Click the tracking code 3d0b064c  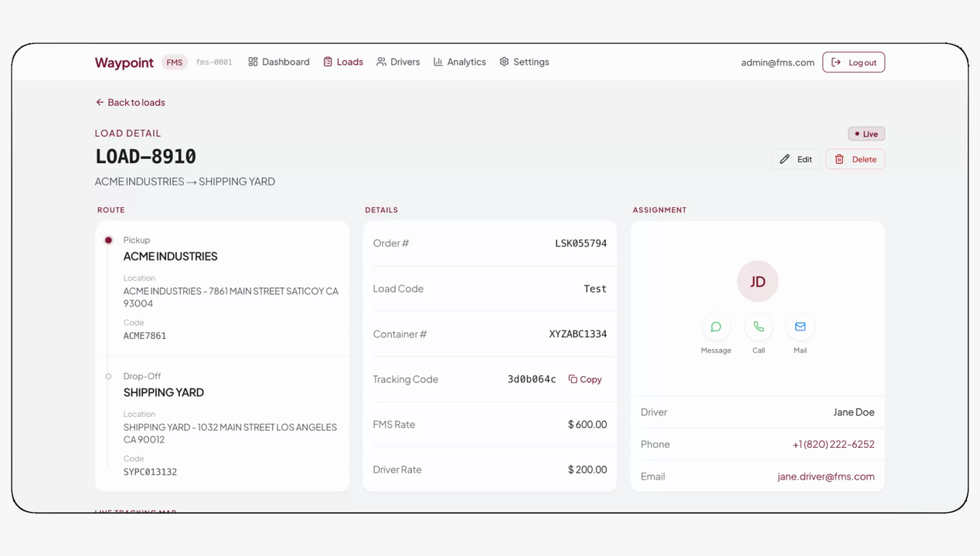point(532,379)
